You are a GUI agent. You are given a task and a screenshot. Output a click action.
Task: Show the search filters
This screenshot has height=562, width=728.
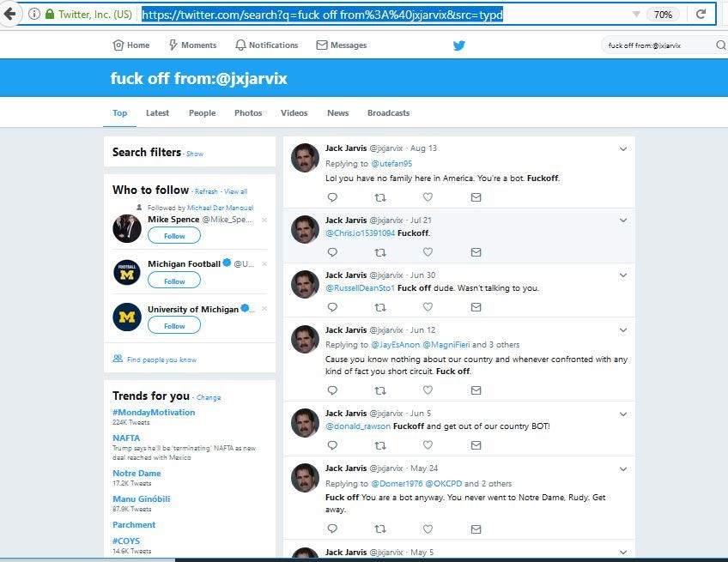click(195, 154)
